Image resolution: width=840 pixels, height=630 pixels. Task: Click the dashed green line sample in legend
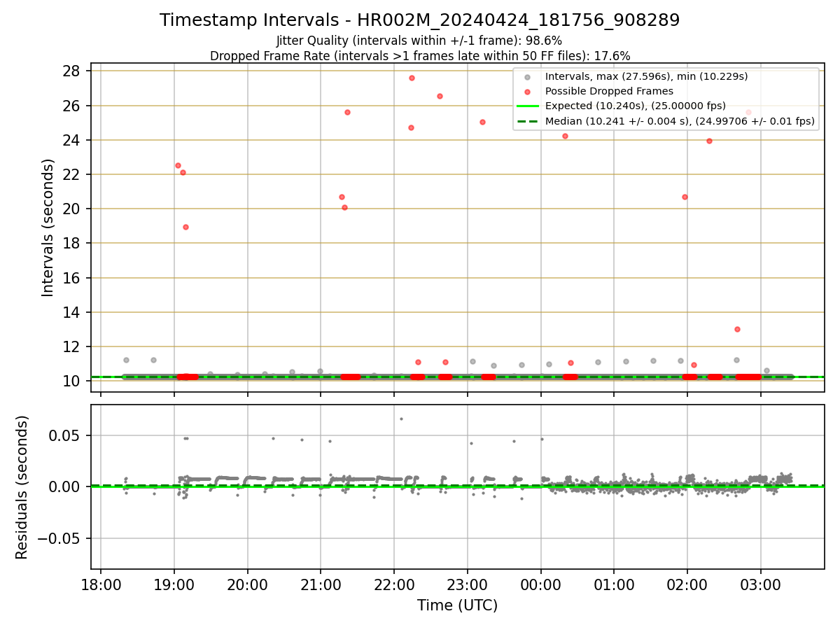point(528,121)
